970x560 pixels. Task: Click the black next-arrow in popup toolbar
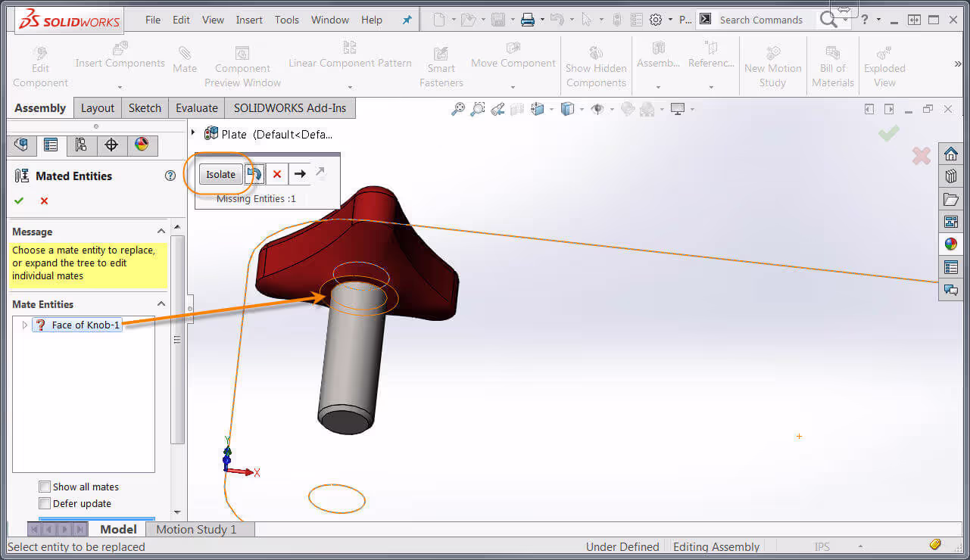pos(300,174)
